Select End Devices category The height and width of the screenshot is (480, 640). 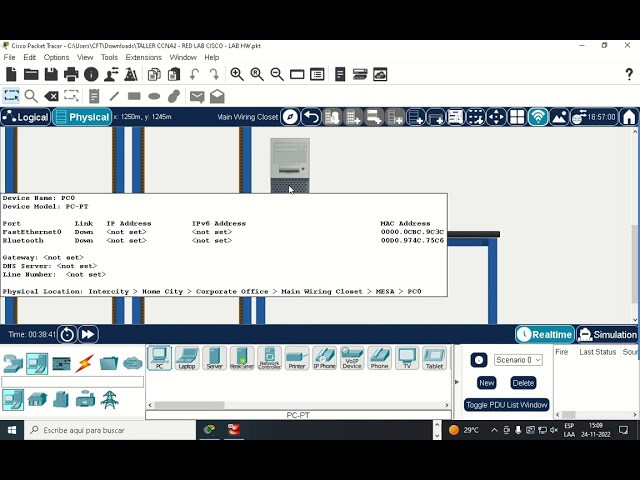click(x=37, y=363)
